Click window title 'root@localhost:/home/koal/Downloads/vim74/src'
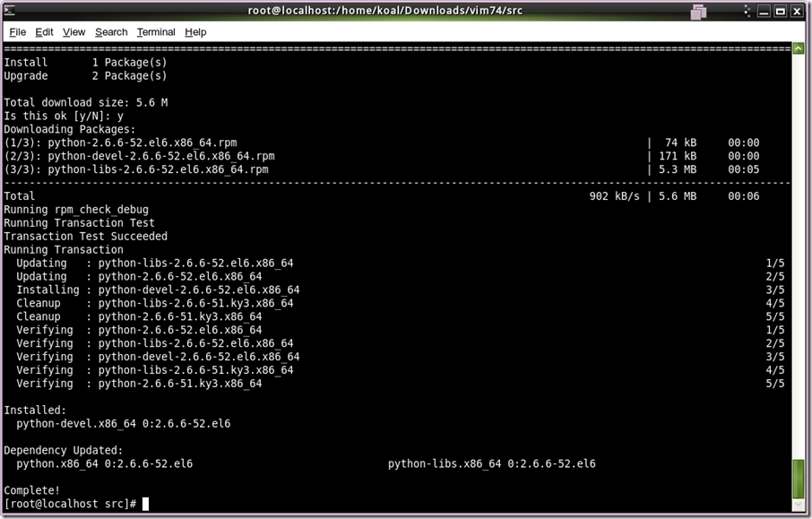812x519 pixels. point(384,11)
